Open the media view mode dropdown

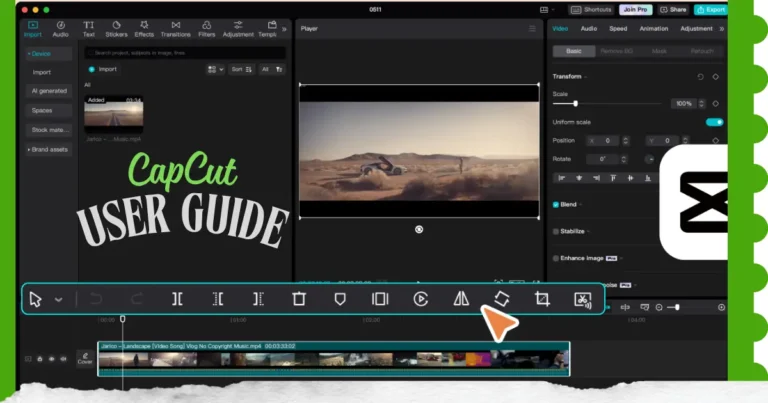pos(216,70)
